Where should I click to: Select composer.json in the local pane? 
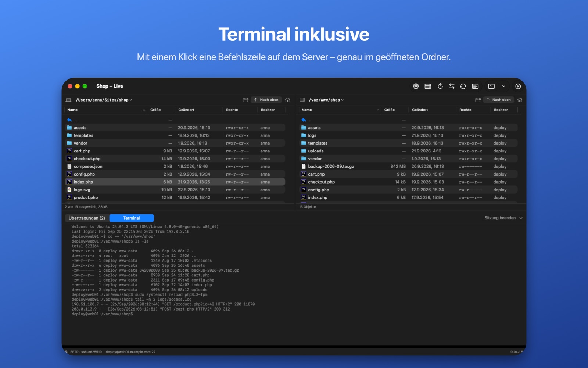coord(175,166)
